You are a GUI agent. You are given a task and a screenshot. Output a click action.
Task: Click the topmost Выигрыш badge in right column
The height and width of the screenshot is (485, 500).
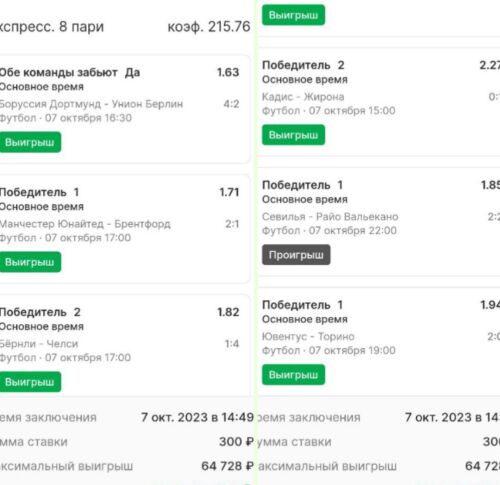tap(293, 15)
